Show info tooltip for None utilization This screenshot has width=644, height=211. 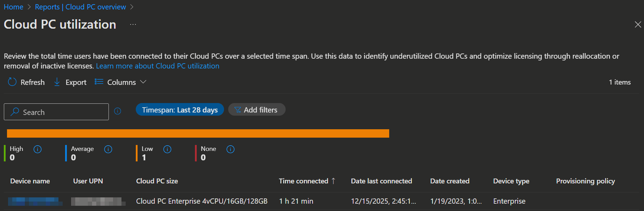[x=230, y=149]
